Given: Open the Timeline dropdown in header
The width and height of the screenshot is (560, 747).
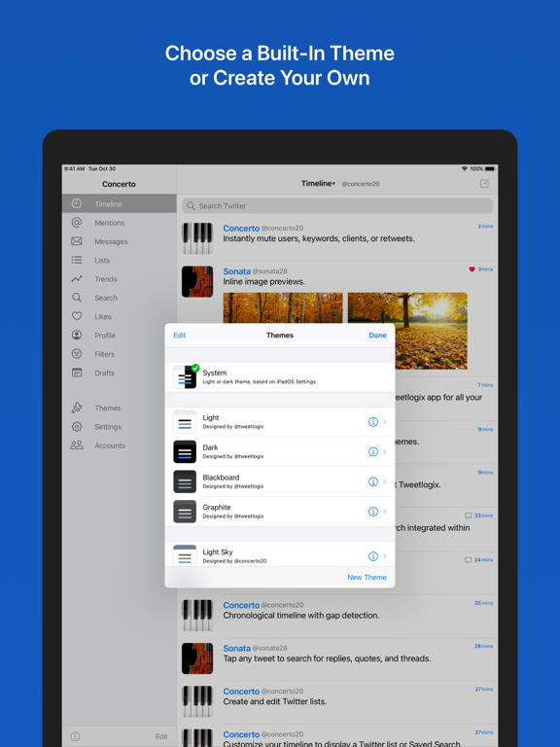Looking at the screenshot, I should [x=318, y=184].
